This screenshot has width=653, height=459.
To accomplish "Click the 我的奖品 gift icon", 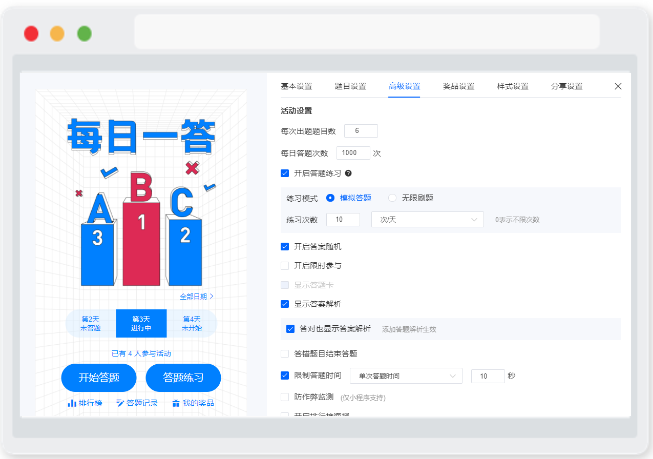I will tap(176, 403).
